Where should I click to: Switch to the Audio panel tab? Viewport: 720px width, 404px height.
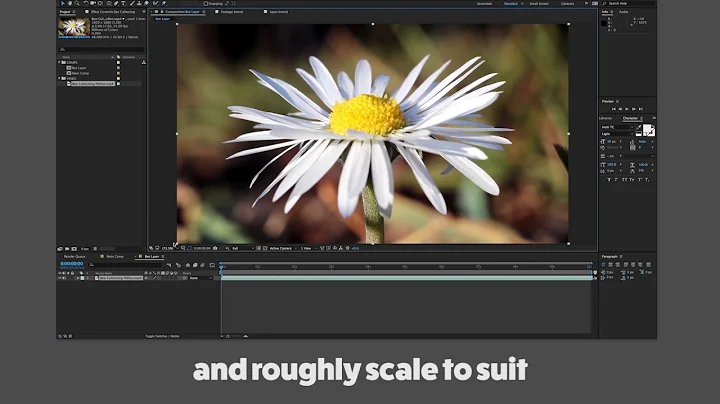(624, 11)
